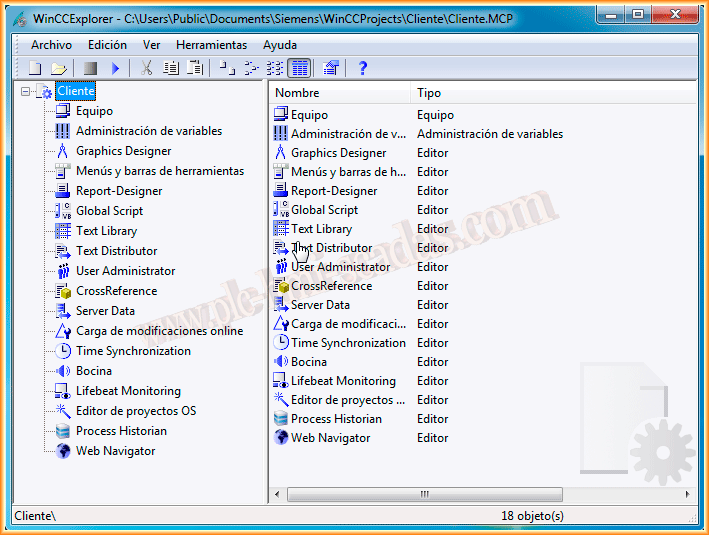This screenshot has height=535, width=709.
Task: Click the Paste toolbar icon
Action: coord(196,68)
